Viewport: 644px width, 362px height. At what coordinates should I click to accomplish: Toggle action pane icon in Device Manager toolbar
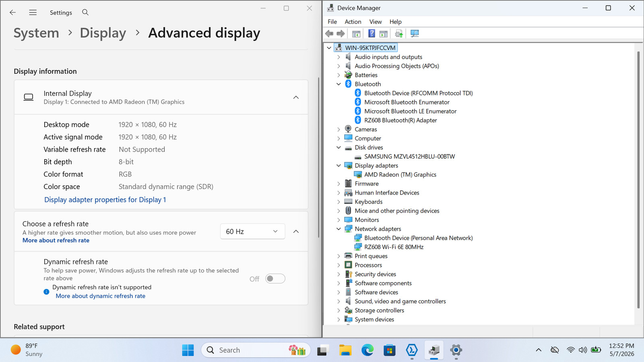click(384, 34)
